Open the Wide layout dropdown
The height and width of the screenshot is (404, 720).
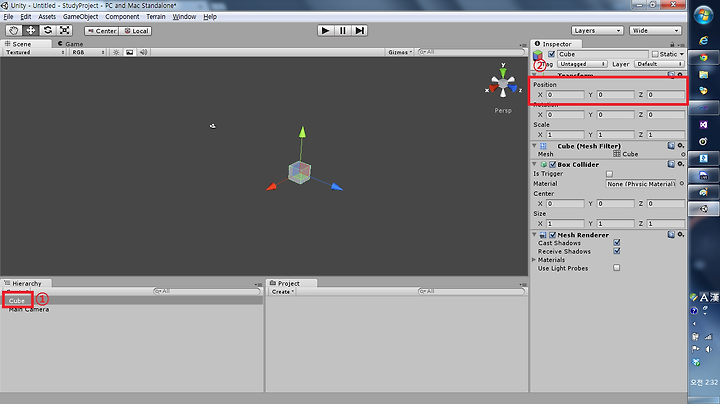(655, 30)
